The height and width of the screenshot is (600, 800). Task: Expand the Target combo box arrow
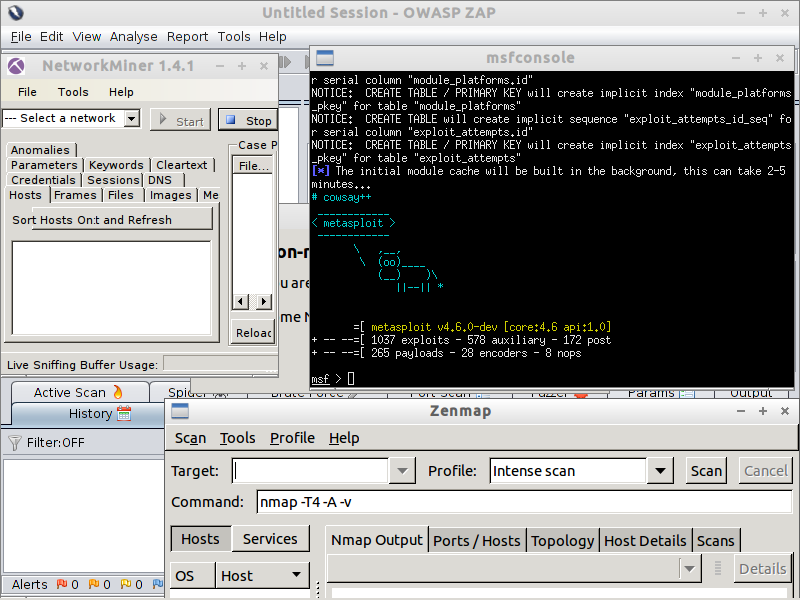pyautogui.click(x=403, y=470)
